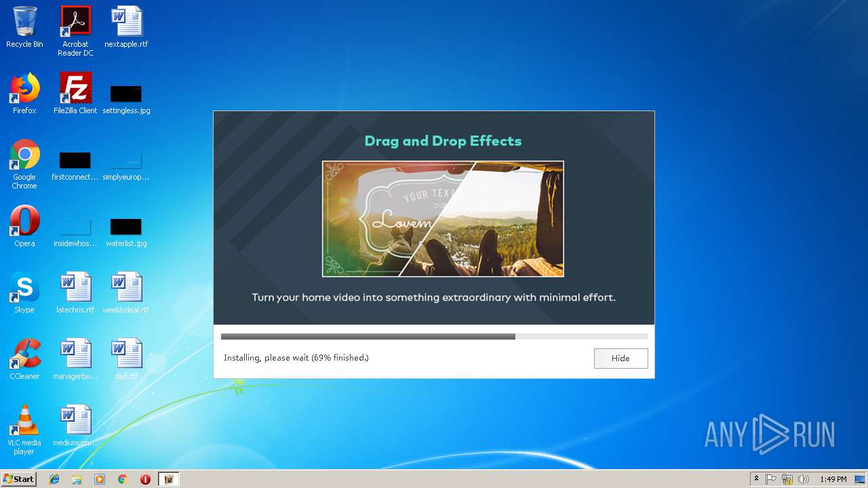Select the insidewhos file icon
Image resolution: width=868 pixels, height=488 pixels.
(x=75, y=232)
